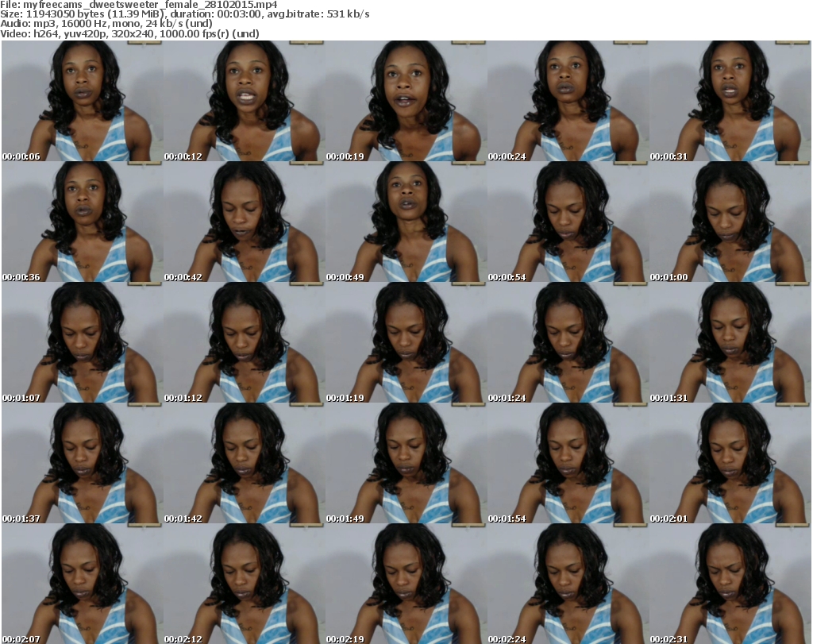The image size is (813, 644).
Task: Choose the frame stamped 00:01:42
Action: point(245,463)
